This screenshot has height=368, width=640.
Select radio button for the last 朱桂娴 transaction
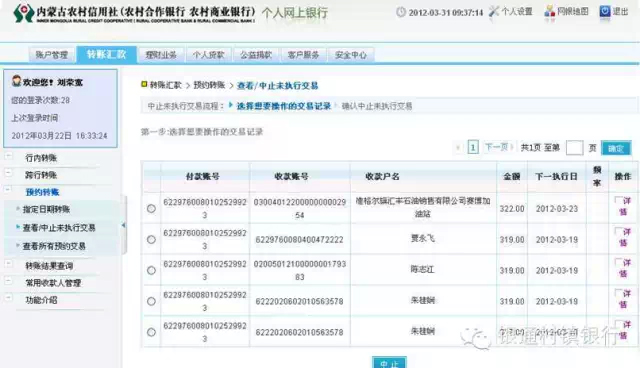pos(151,333)
